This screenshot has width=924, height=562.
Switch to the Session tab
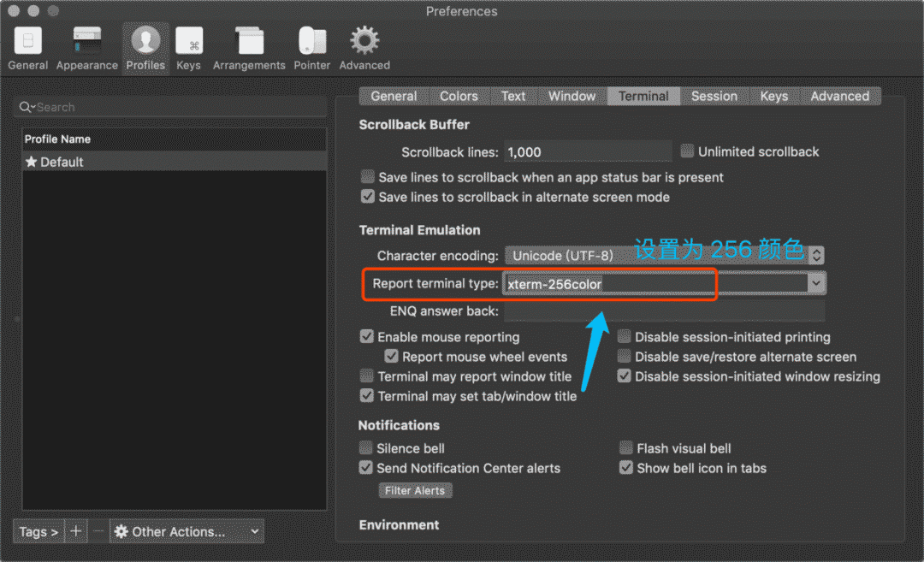click(x=714, y=96)
